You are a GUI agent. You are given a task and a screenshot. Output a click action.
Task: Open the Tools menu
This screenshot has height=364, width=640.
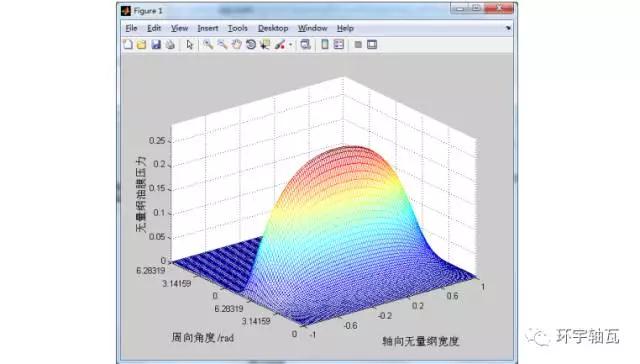click(x=238, y=28)
